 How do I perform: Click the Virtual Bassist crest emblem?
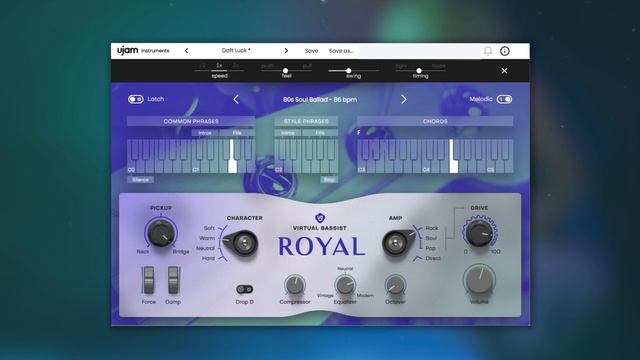[320, 218]
